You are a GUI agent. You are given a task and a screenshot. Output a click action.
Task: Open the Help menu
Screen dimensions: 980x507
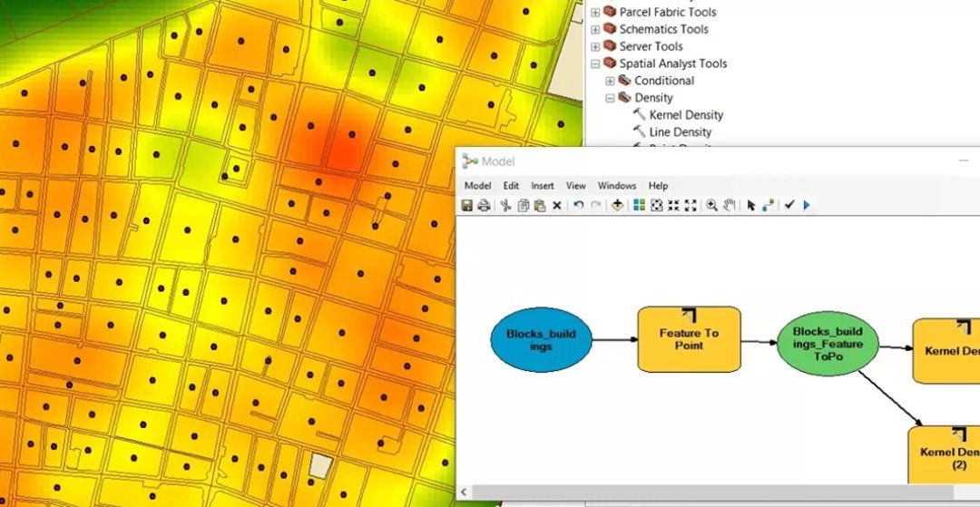(658, 185)
